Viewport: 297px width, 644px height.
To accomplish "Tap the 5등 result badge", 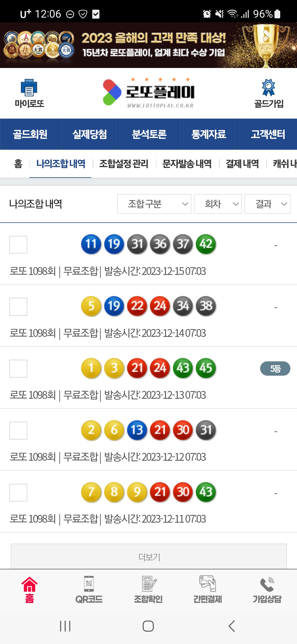I will pyautogui.click(x=275, y=369).
